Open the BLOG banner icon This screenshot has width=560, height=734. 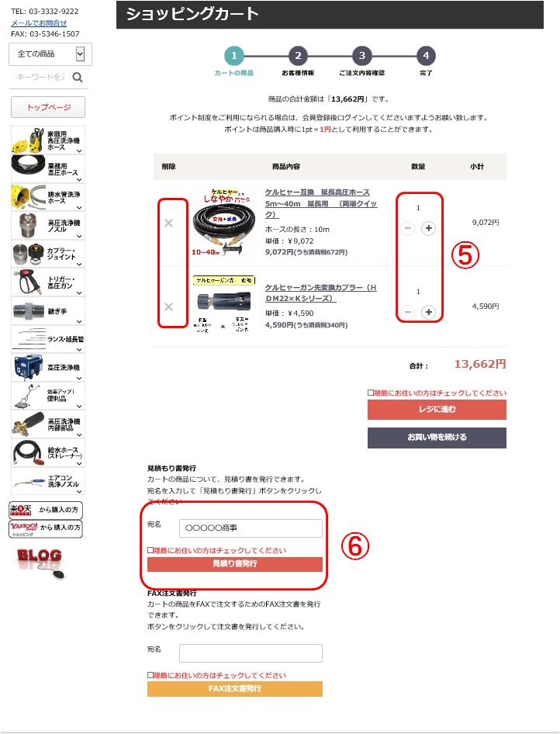[x=41, y=563]
